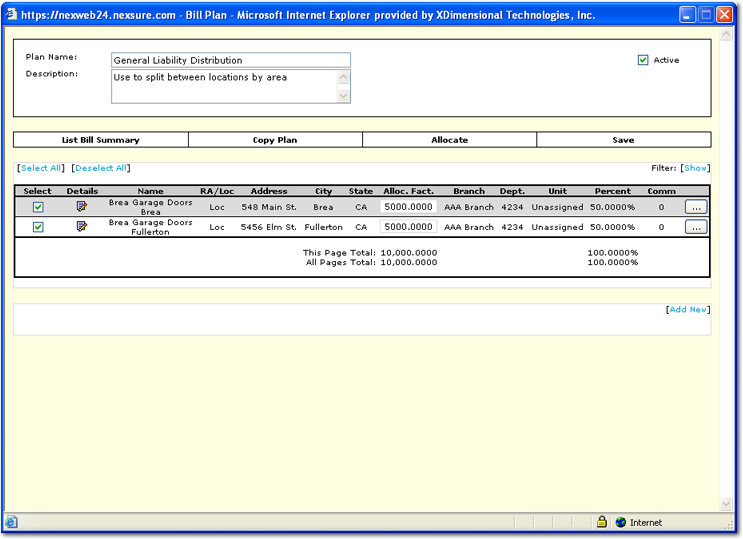Click the Copy Plan button
The height and width of the screenshot is (539, 743).
point(275,140)
